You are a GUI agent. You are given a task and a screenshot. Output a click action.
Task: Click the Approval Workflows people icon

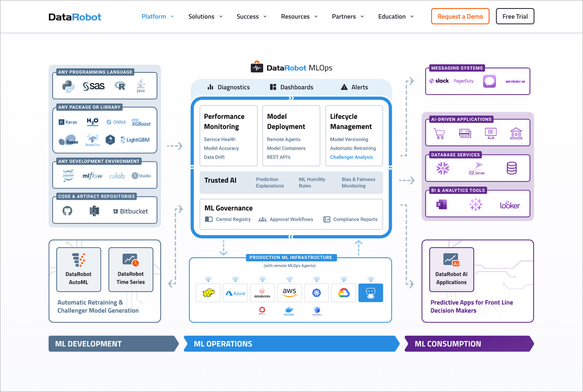(x=262, y=219)
